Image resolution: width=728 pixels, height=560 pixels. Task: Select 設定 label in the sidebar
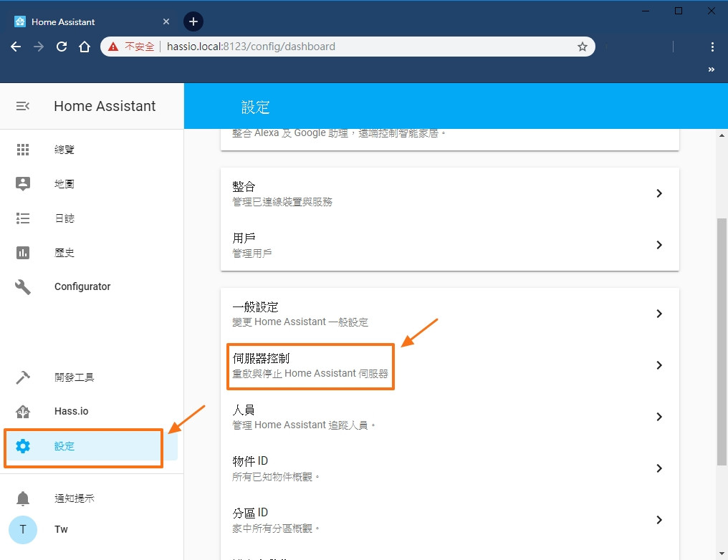pyautogui.click(x=64, y=446)
